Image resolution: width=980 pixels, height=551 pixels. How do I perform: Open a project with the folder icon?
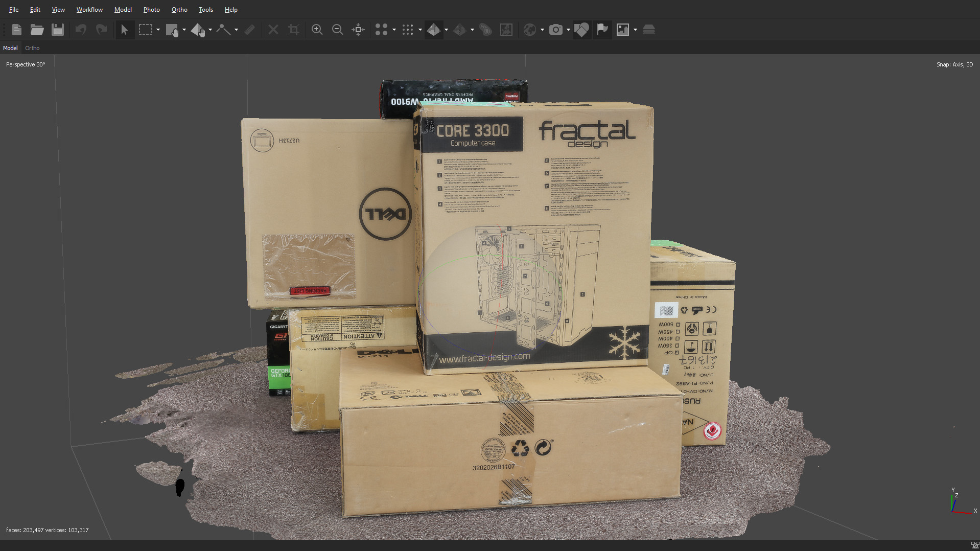[x=37, y=30]
